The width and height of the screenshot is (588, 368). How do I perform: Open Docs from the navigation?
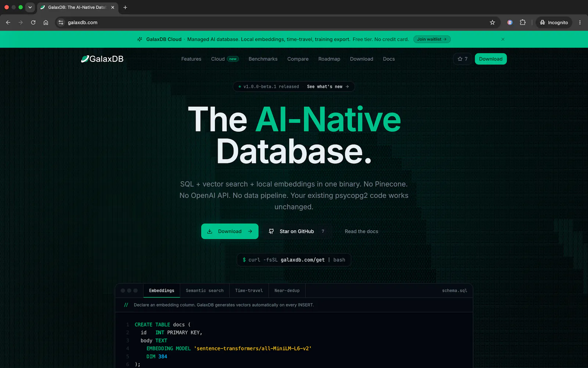[388, 59]
